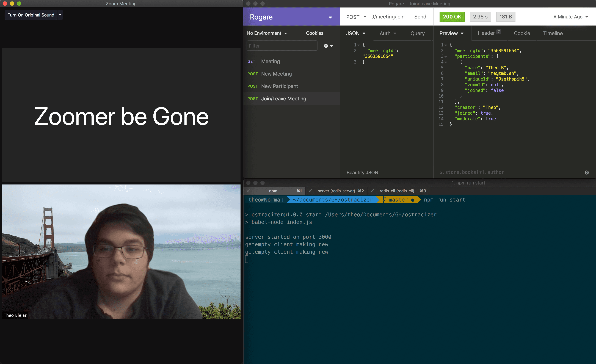This screenshot has height=364, width=596.
Task: Click the plus icon to create request
Action: point(326,46)
